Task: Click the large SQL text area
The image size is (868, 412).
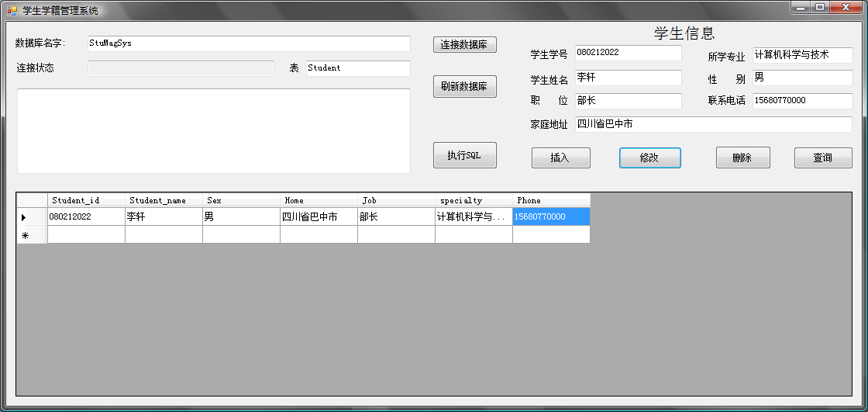Action: (213, 130)
